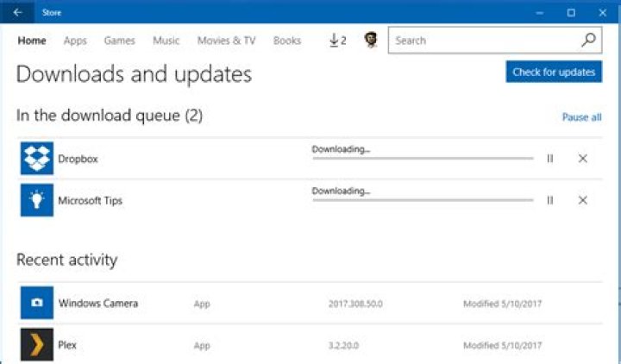Click the search magnifier icon
The image size is (621, 364).
[588, 40]
